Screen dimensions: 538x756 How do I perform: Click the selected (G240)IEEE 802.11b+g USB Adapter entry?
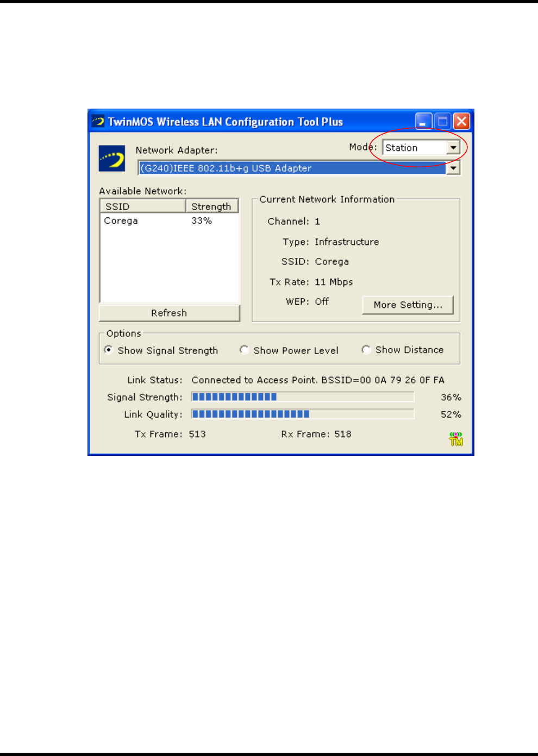pyautogui.click(x=292, y=168)
